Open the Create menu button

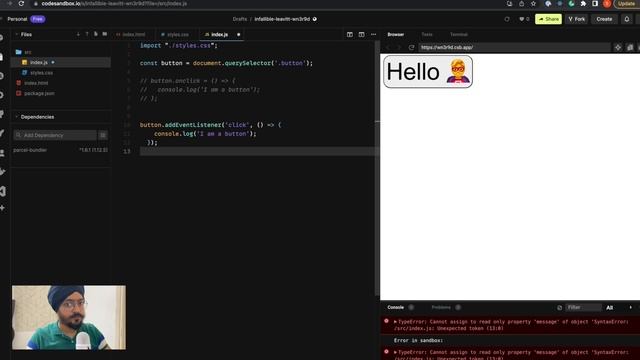coord(604,19)
